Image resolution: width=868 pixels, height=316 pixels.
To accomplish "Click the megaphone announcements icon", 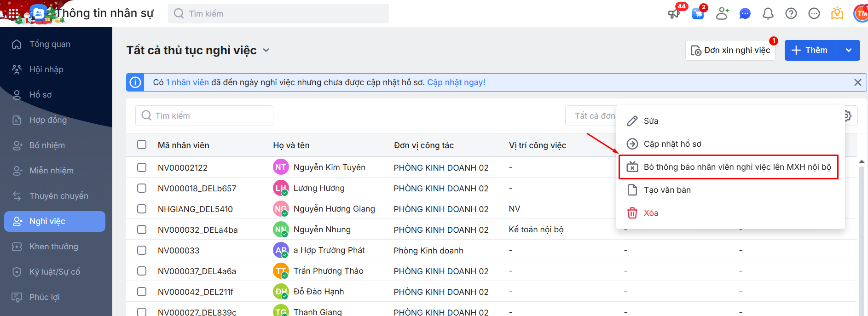I will [674, 14].
